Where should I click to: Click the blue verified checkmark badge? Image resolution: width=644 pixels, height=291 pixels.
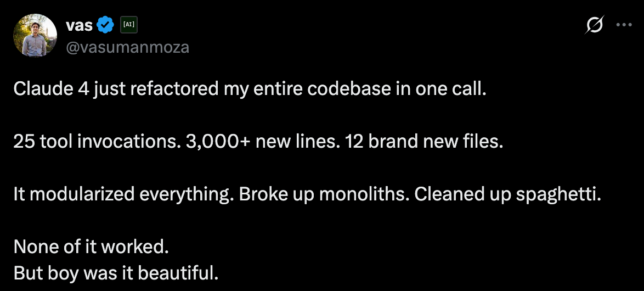(105, 25)
